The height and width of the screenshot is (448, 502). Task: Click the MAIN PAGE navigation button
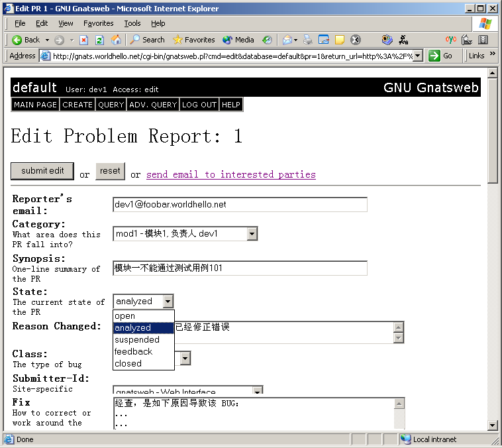pyautogui.click(x=35, y=105)
